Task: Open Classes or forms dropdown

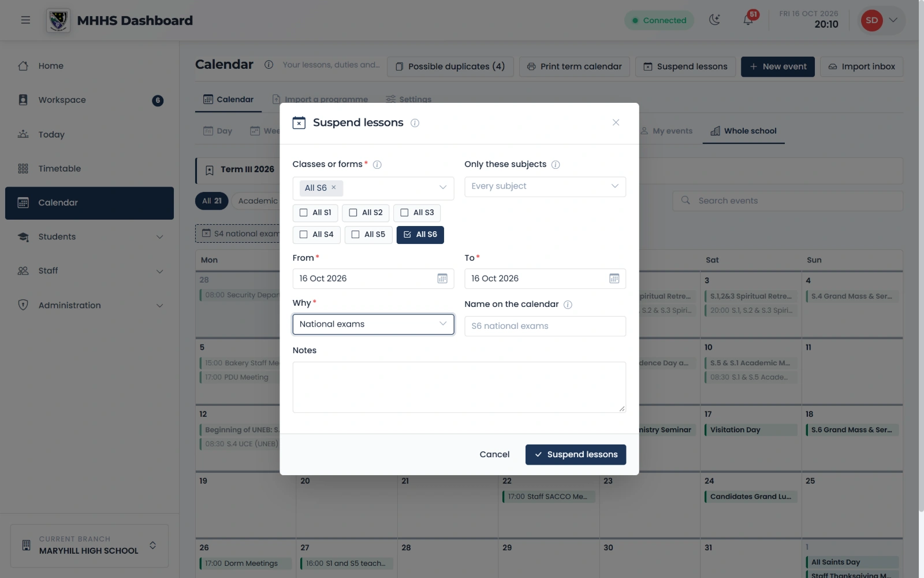Action: (373, 188)
